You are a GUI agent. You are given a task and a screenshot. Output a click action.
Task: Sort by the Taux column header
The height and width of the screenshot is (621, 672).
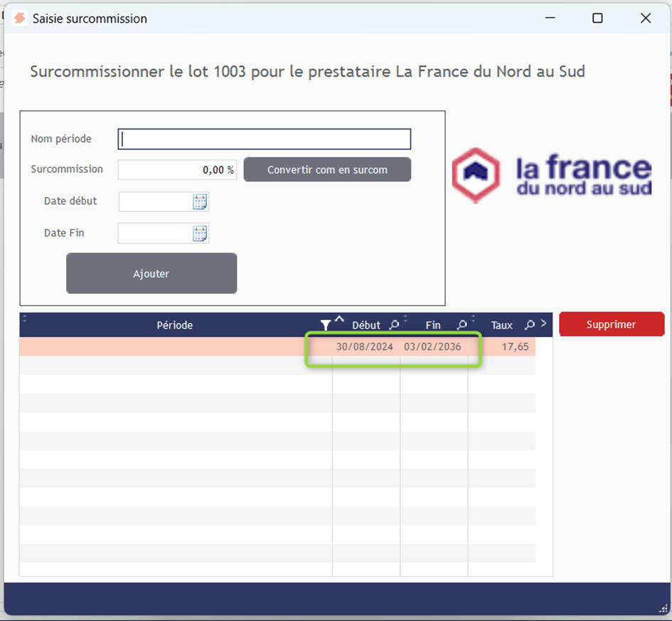coord(502,325)
